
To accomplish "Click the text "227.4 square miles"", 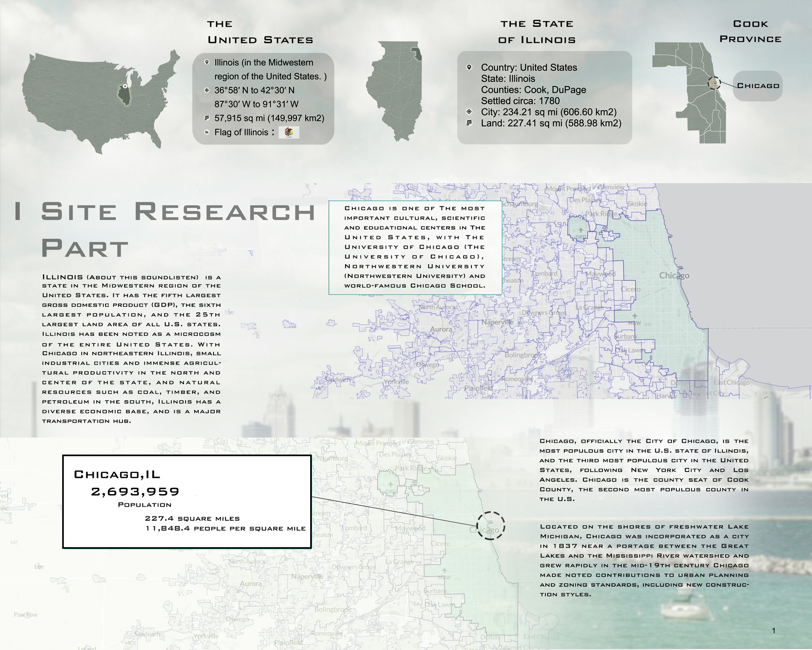I will point(192,518).
